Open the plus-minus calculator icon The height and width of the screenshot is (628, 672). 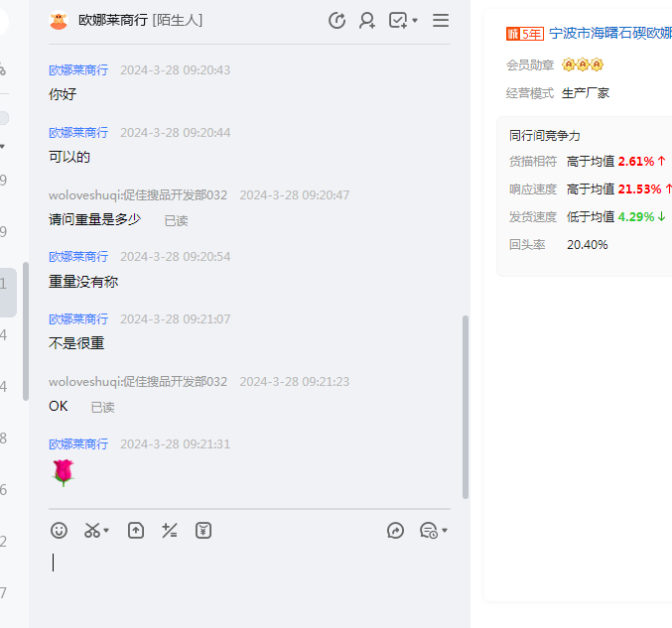click(170, 531)
